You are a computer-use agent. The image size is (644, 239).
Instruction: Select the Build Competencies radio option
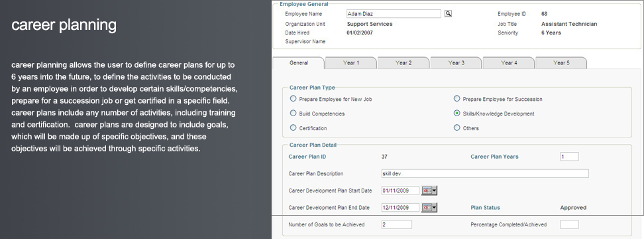293,113
